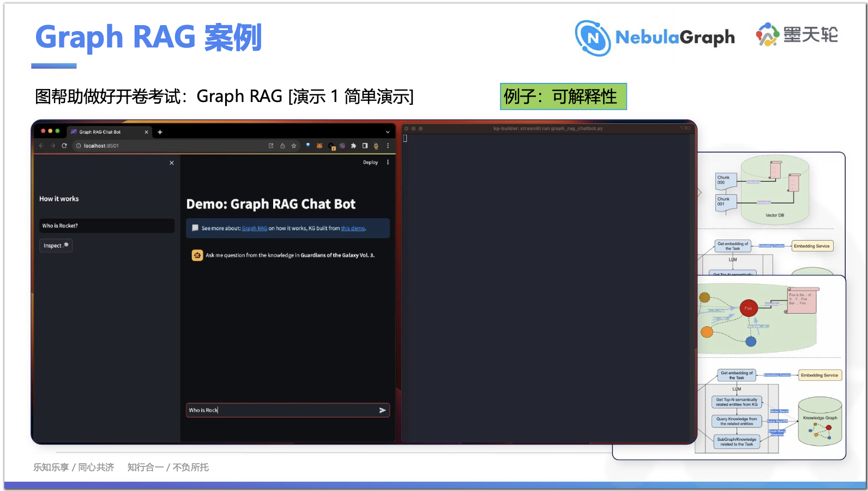
Task: Click 'Query Knowledge from the related entities' box
Action: tap(737, 421)
